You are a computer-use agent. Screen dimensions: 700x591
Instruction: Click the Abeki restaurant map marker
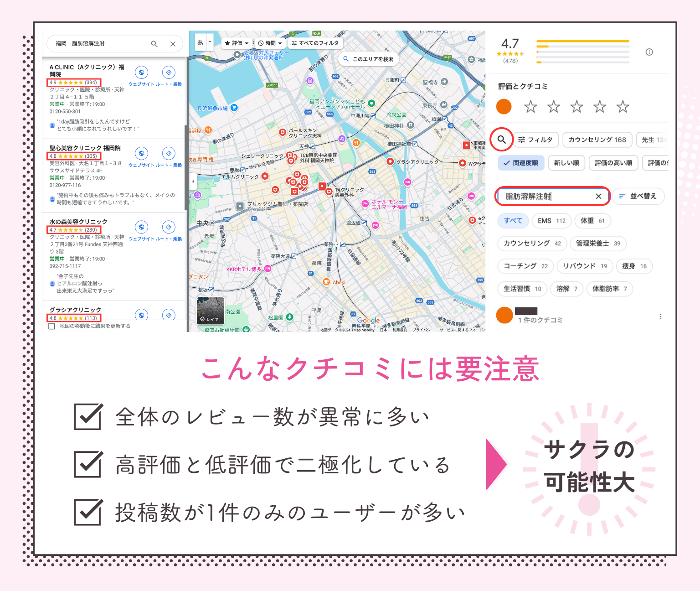pyautogui.click(x=326, y=282)
